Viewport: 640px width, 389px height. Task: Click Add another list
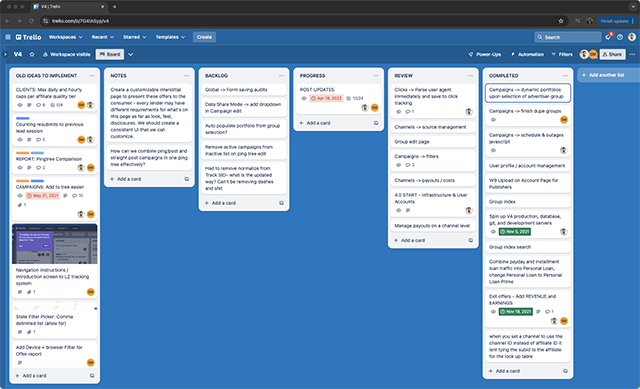pyautogui.click(x=608, y=75)
